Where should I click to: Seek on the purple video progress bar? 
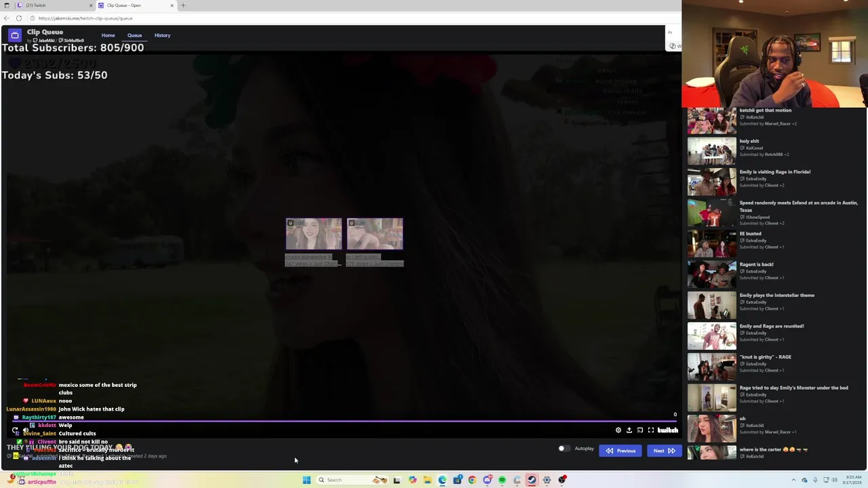tap(344, 421)
